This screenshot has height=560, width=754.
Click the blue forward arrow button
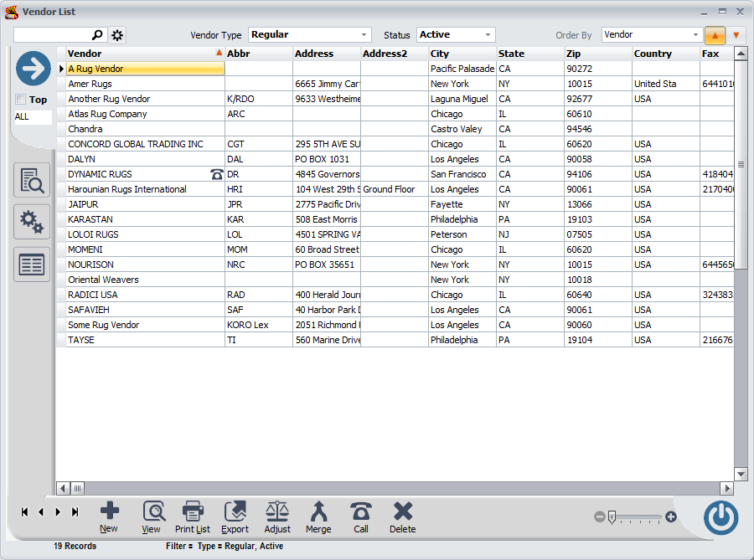[x=34, y=69]
